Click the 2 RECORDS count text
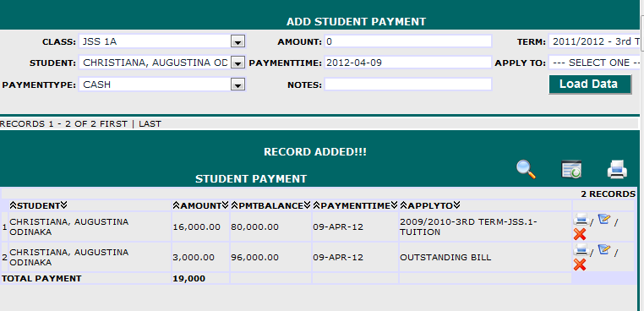The image size is (644, 311). 608,194
